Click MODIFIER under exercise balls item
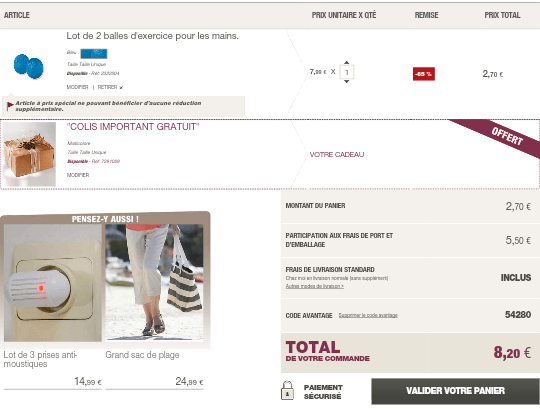The height and width of the screenshot is (409, 540). (x=77, y=87)
